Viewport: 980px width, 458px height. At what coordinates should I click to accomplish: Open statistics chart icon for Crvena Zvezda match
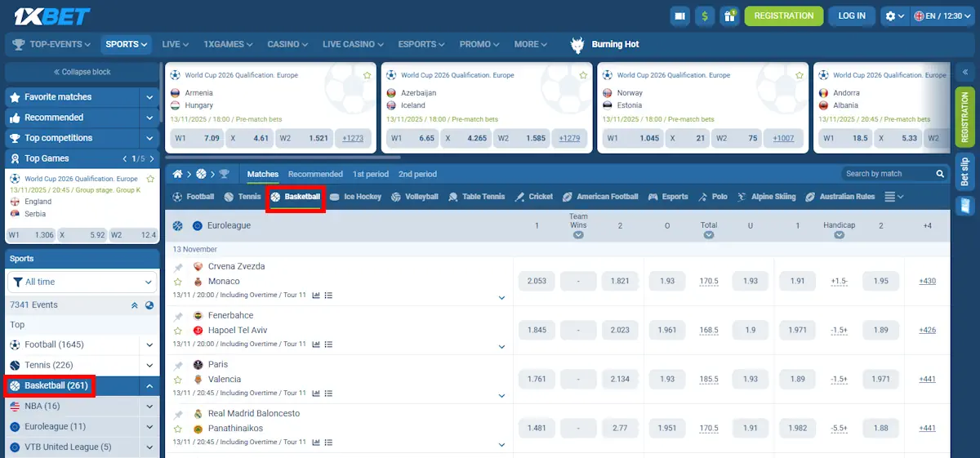click(x=316, y=295)
